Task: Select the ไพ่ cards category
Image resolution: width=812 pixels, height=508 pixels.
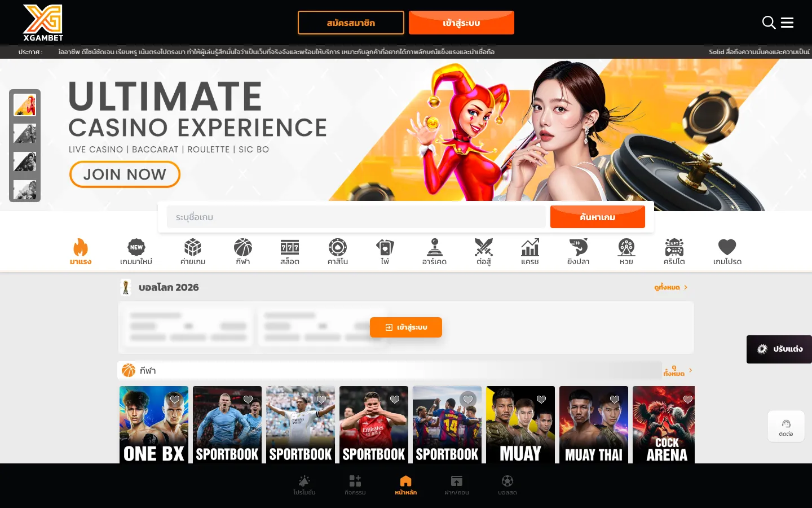Action: click(x=385, y=252)
